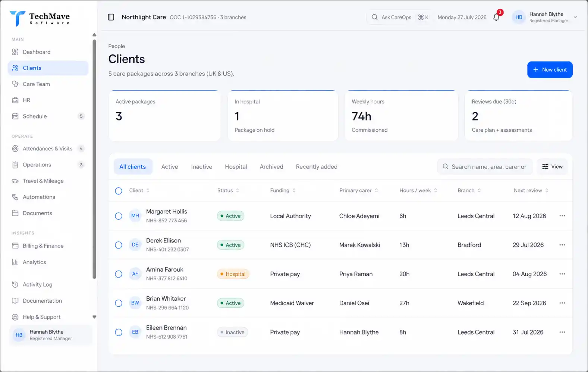588x372 pixels.
Task: Sort table by Status column
Action: coord(228,190)
